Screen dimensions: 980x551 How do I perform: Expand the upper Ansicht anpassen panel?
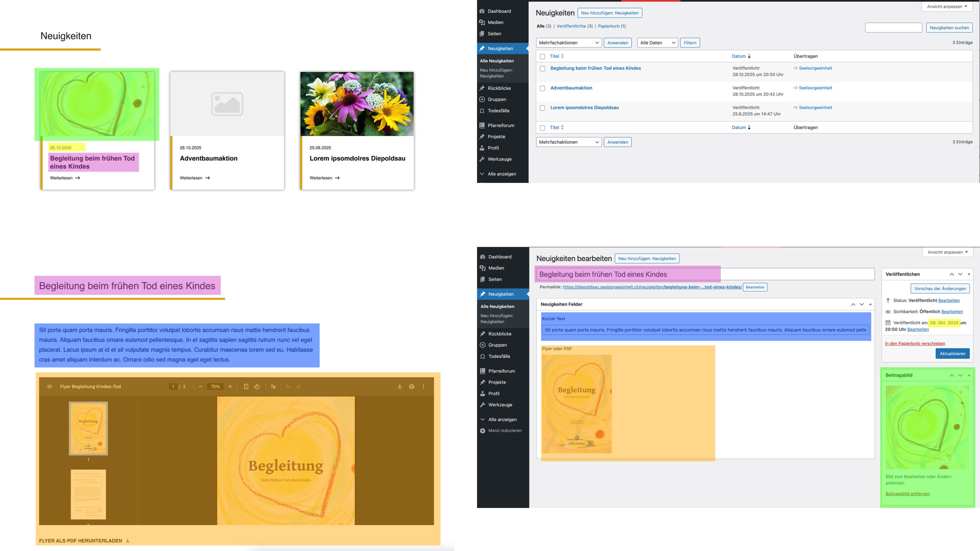coord(947,7)
